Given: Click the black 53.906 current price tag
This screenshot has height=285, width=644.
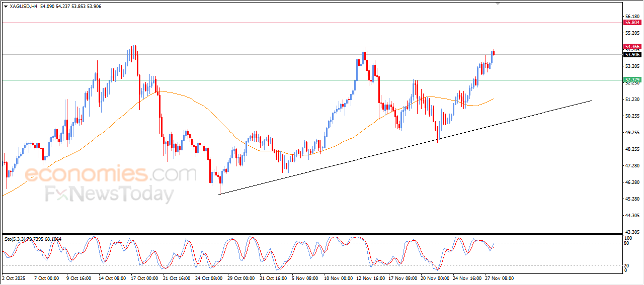Looking at the screenshot, I should 632,54.
